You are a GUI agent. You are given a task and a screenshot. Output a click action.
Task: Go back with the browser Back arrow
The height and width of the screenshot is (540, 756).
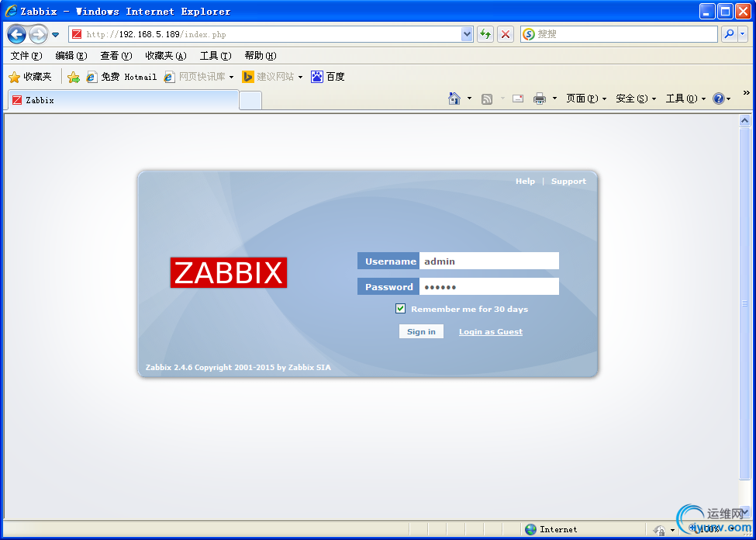click(x=16, y=34)
